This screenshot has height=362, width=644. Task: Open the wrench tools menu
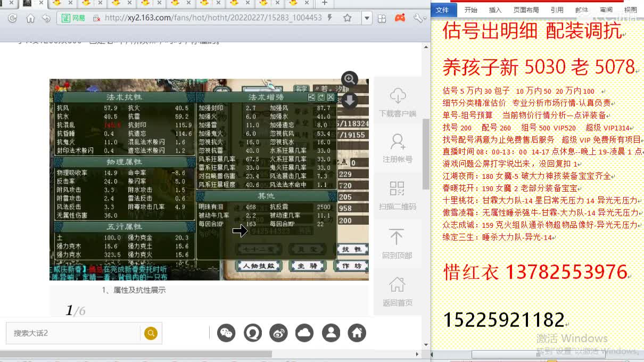click(x=419, y=18)
